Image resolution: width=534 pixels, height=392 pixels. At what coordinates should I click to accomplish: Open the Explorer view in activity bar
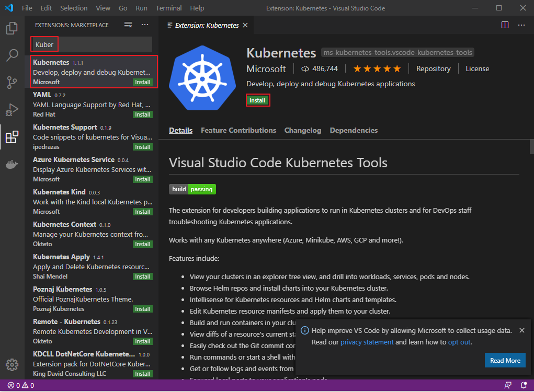point(12,28)
